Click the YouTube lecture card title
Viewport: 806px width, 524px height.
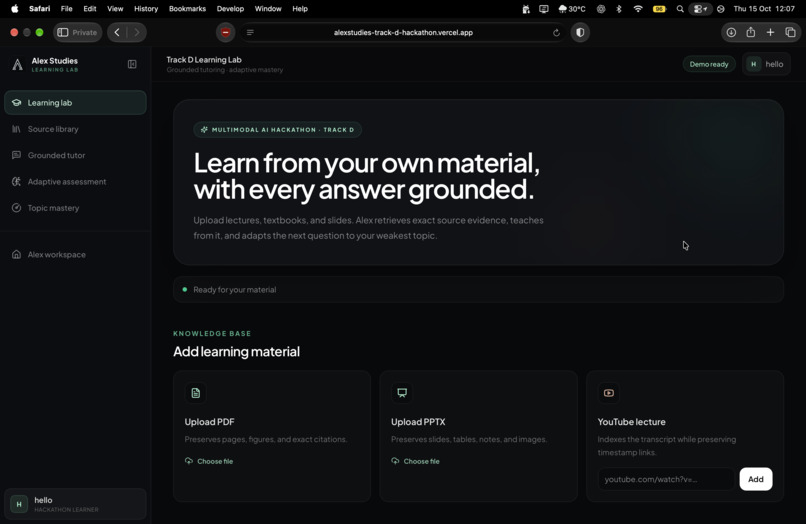tap(631, 422)
